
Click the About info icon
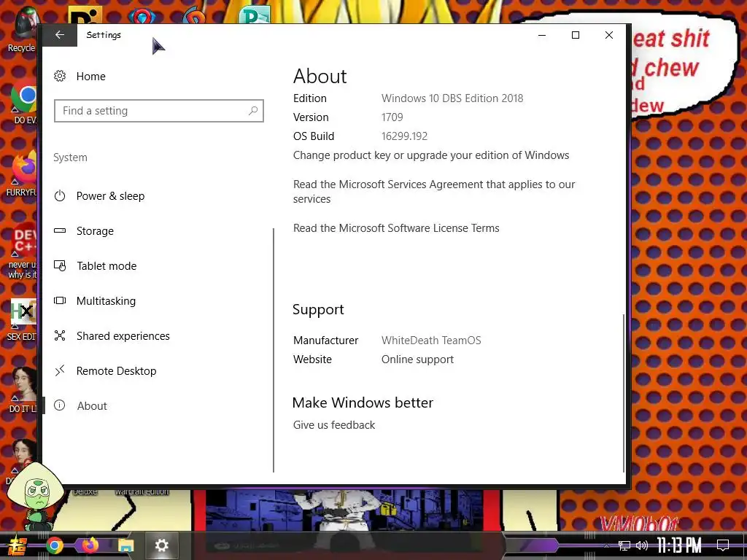[60, 405]
